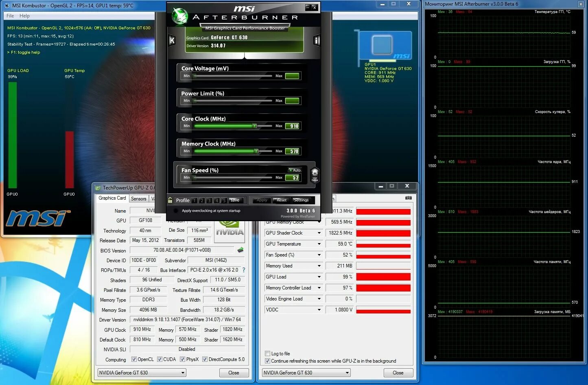
Task: Uncheck the PhysX checkbox
Action: [182, 359]
